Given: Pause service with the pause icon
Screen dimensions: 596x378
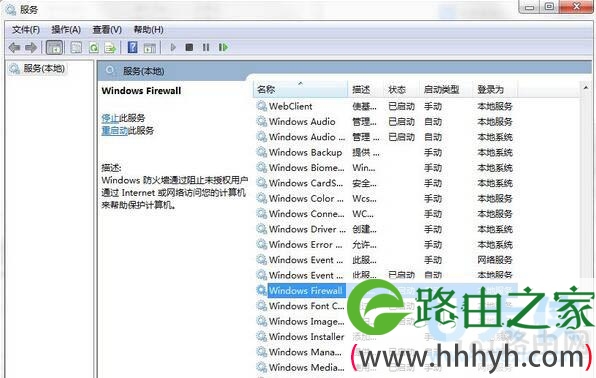Looking at the screenshot, I should 206,47.
